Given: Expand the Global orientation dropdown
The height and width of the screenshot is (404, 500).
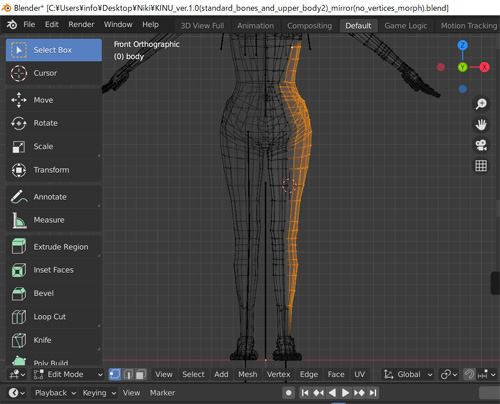Looking at the screenshot, I should click(407, 375).
